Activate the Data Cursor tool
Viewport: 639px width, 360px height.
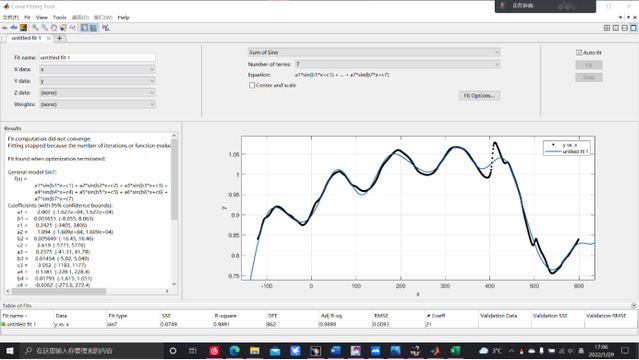pyautogui.click(x=63, y=28)
